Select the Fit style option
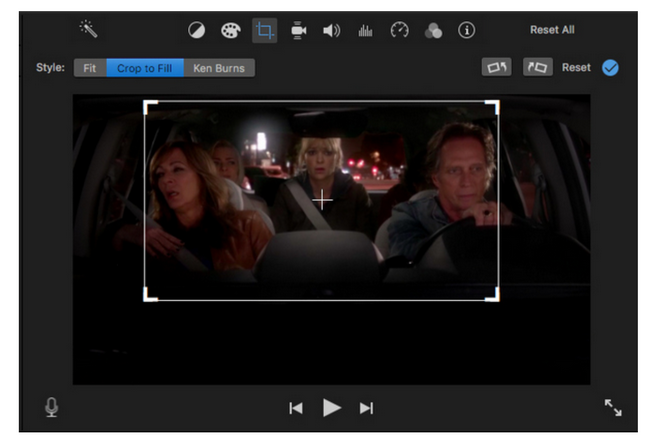The height and width of the screenshot is (445, 650). tap(90, 68)
